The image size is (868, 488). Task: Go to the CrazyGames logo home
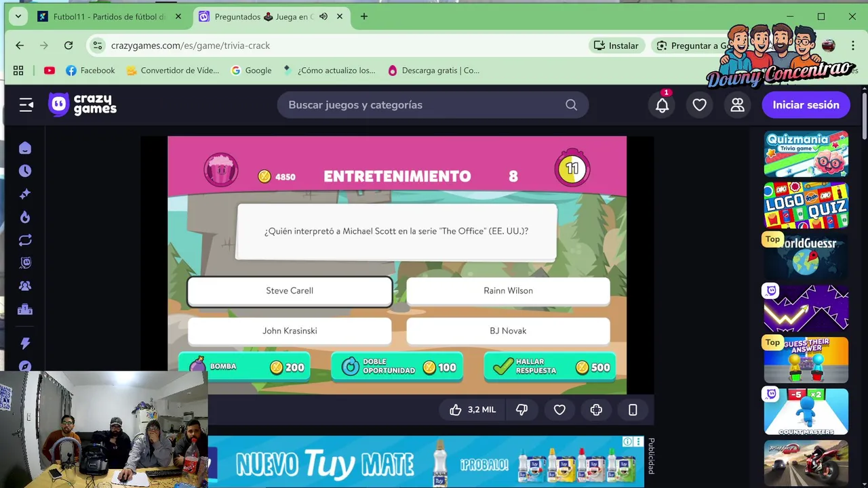83,104
